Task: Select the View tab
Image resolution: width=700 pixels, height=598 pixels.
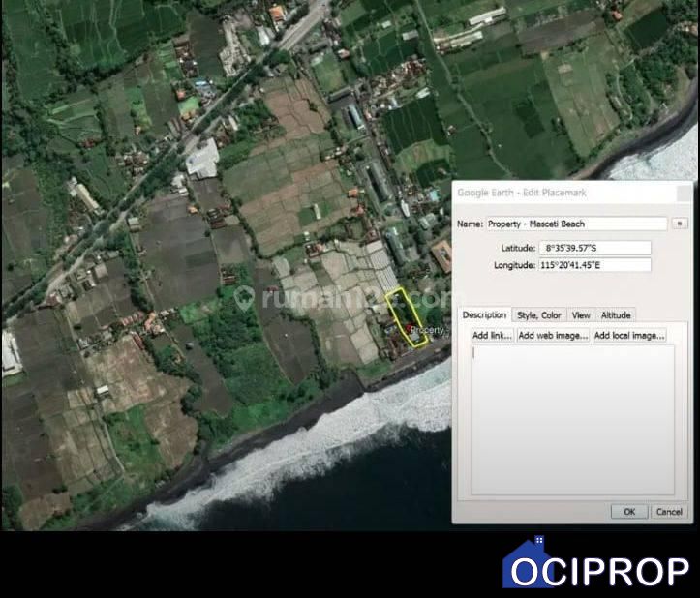Action: (x=581, y=314)
